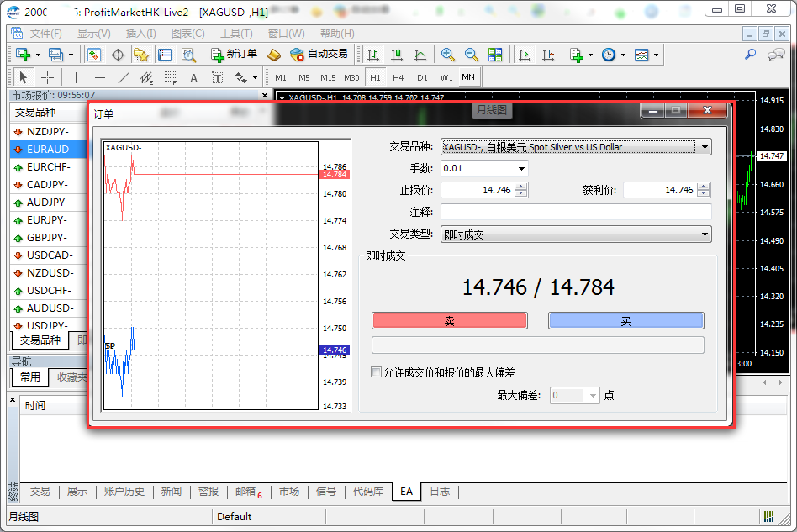This screenshot has height=532, width=797.
Task: Click the 新订单 new order toolbar button
Action: 234,55
